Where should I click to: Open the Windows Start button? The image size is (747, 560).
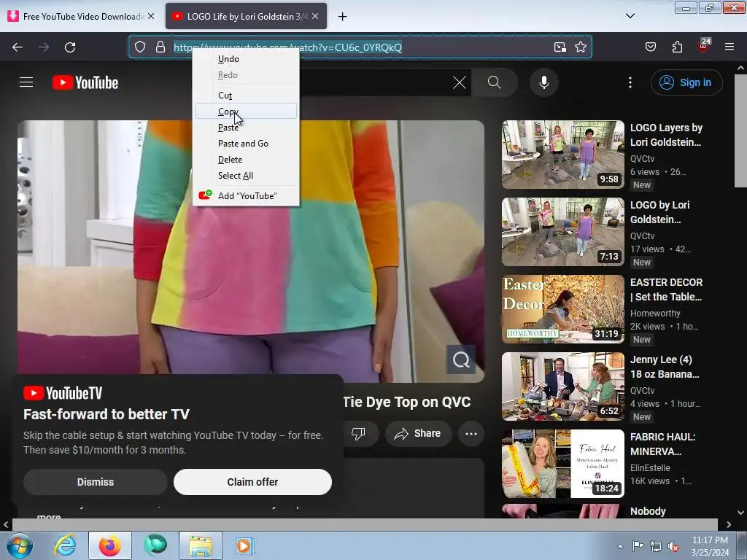(20, 545)
